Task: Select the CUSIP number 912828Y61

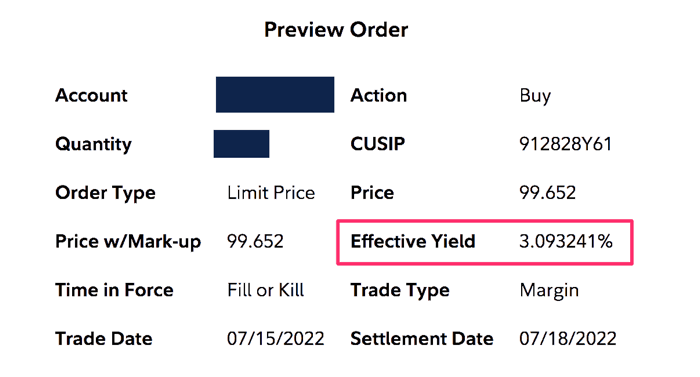Action: [x=566, y=144]
